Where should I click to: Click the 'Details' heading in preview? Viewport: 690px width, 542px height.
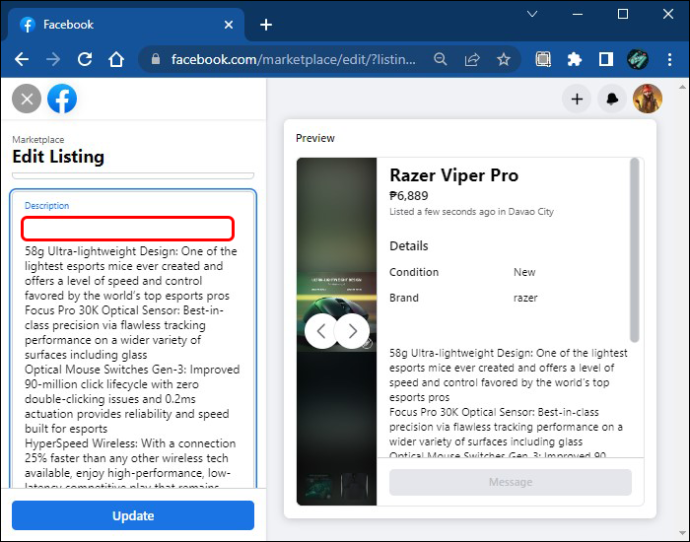[409, 245]
